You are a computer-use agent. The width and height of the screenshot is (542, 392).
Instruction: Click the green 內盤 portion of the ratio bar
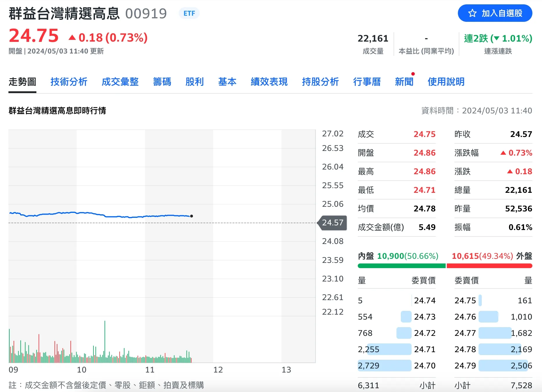(402, 266)
